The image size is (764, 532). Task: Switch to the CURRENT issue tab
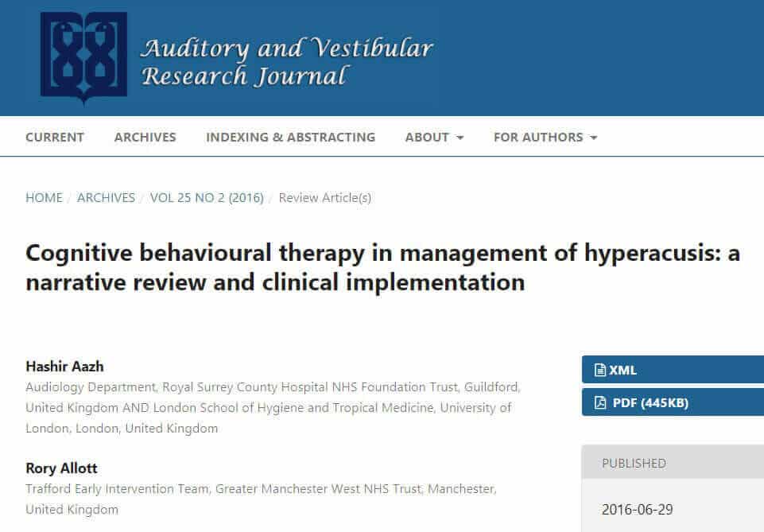click(x=54, y=137)
